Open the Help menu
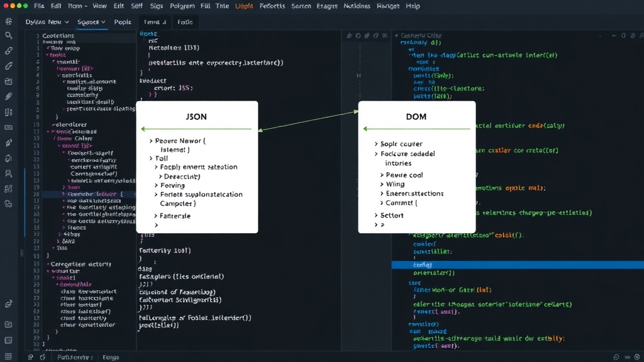644x362 pixels. point(413,6)
